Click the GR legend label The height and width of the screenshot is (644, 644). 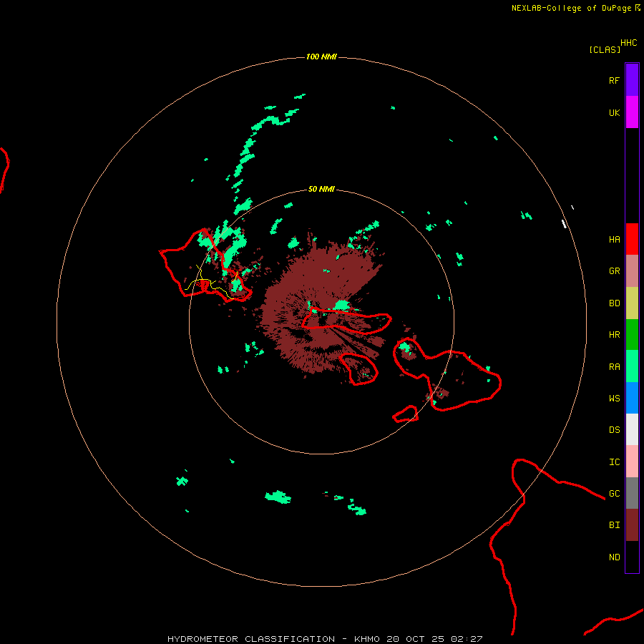click(614, 271)
